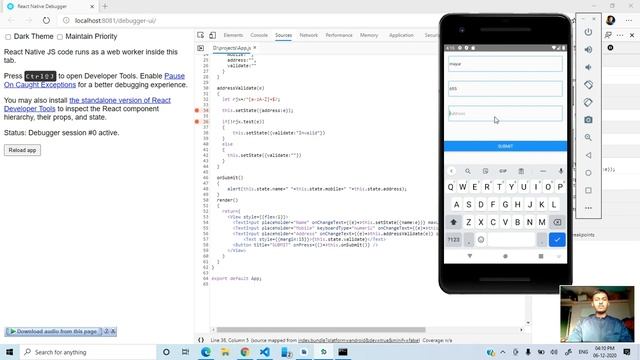Click the emulator volume down icon
The height and width of the screenshot is (360, 640).
(x=588, y=67)
